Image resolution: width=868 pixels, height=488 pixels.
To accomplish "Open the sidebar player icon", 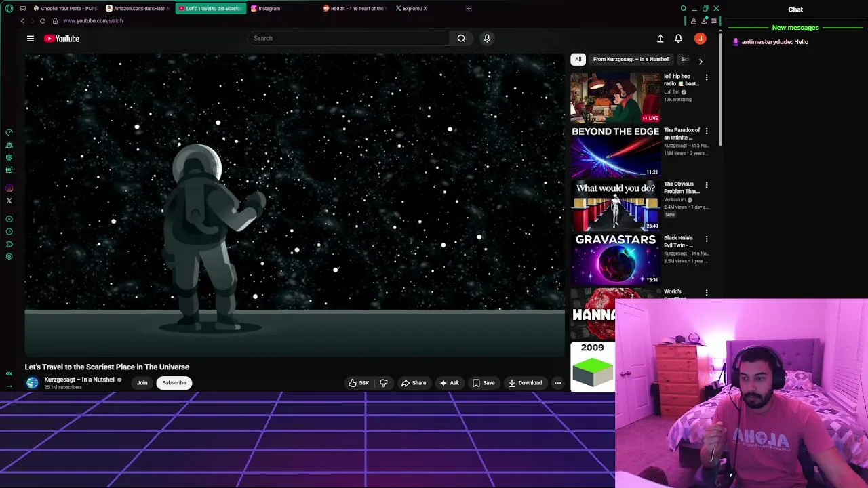I will (x=9, y=219).
